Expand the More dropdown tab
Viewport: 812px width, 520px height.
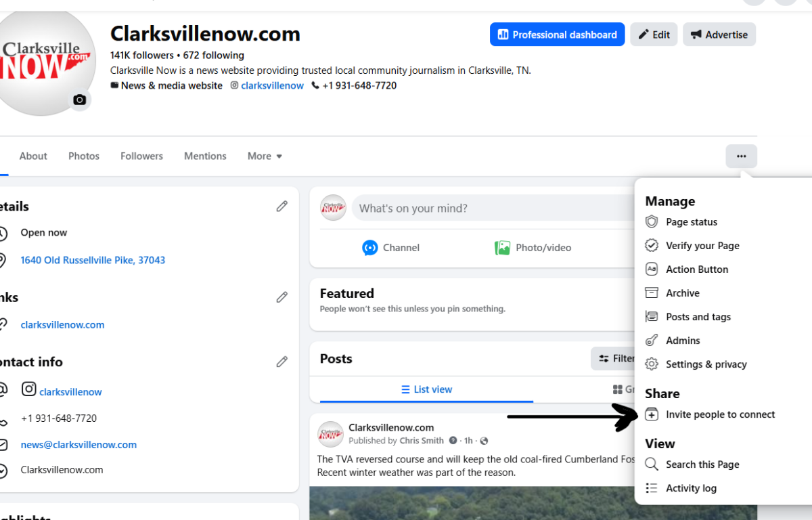pos(265,156)
